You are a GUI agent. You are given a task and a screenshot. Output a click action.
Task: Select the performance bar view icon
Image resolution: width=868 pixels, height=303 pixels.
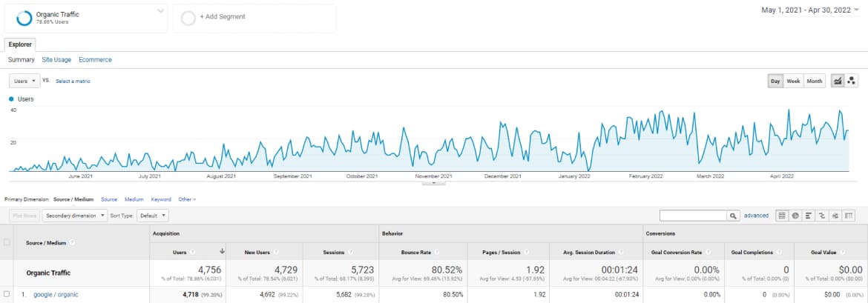pos(808,216)
